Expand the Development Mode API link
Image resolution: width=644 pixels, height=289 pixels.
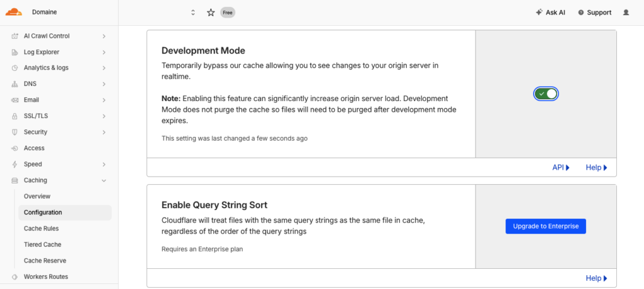561,168
